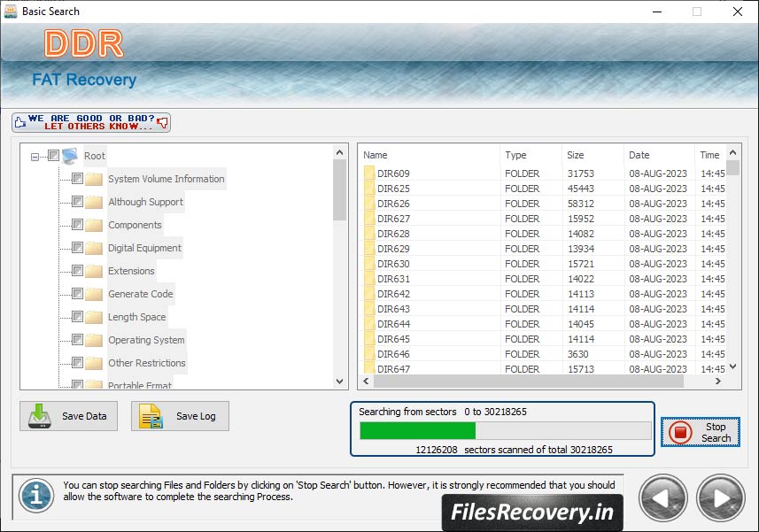Viewport: 759px width, 532px height.
Task: Click the Root computer icon
Action: click(70, 156)
